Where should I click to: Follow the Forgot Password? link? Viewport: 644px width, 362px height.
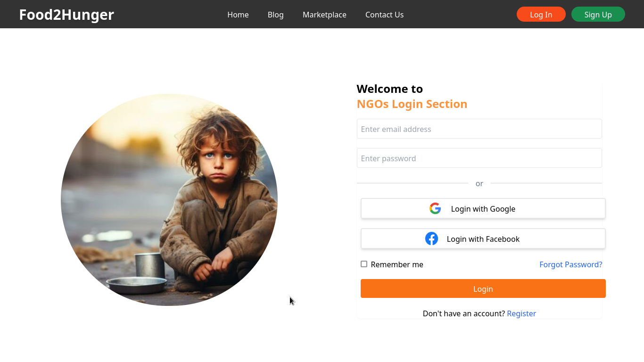point(570,264)
